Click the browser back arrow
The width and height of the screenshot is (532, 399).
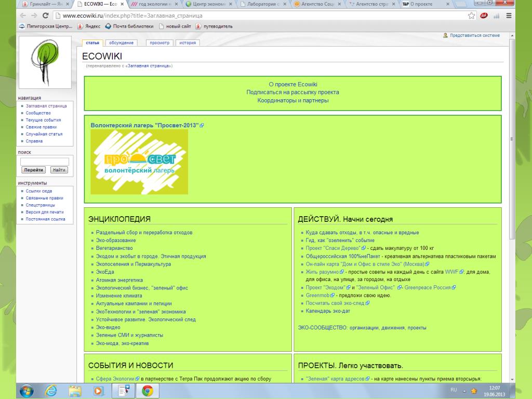23,16
